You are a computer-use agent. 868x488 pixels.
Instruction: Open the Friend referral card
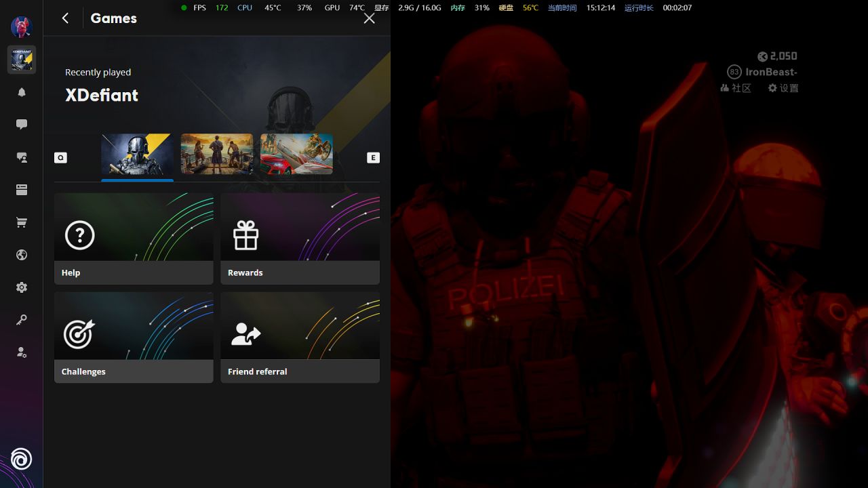pos(300,338)
